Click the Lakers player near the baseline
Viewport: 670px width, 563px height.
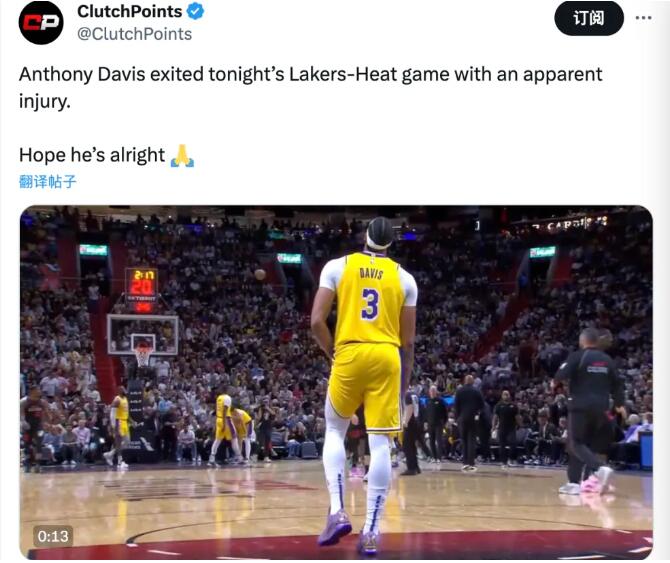119,425
